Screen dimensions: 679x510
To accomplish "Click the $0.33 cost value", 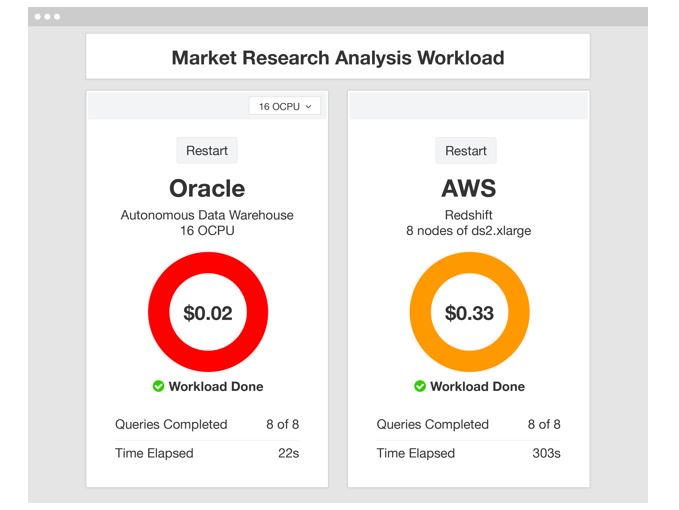I will tap(469, 313).
